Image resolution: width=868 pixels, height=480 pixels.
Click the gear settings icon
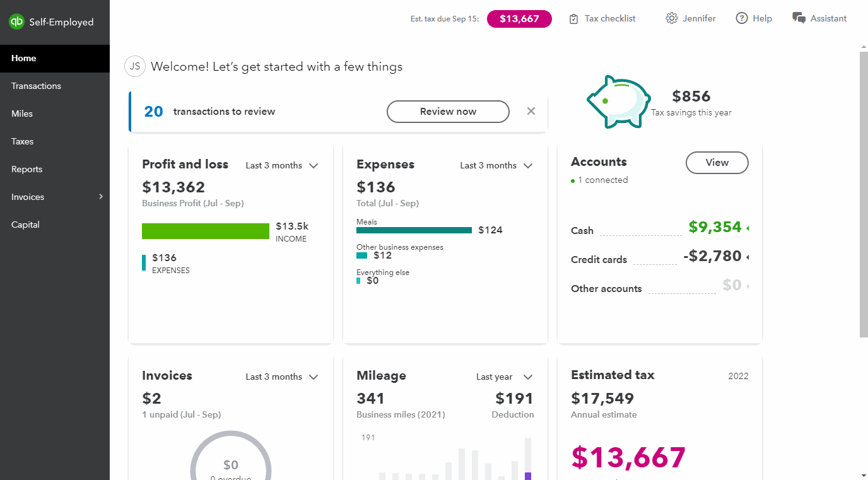[x=671, y=19]
